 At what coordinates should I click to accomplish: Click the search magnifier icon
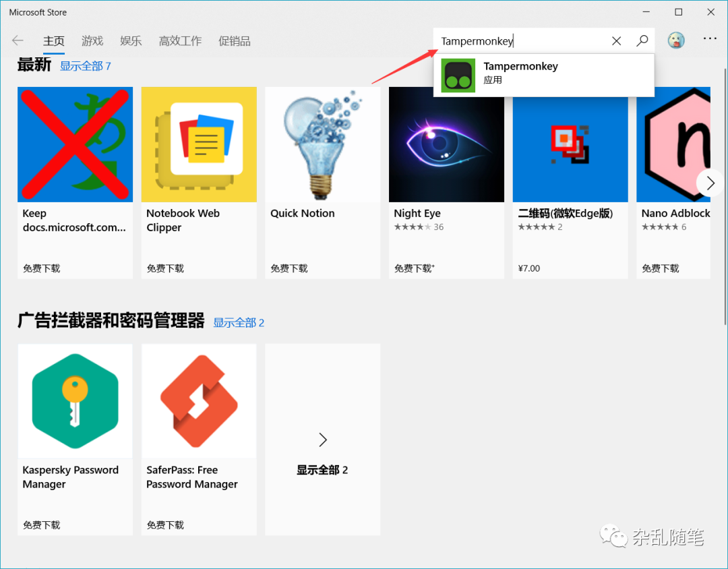pyautogui.click(x=642, y=40)
